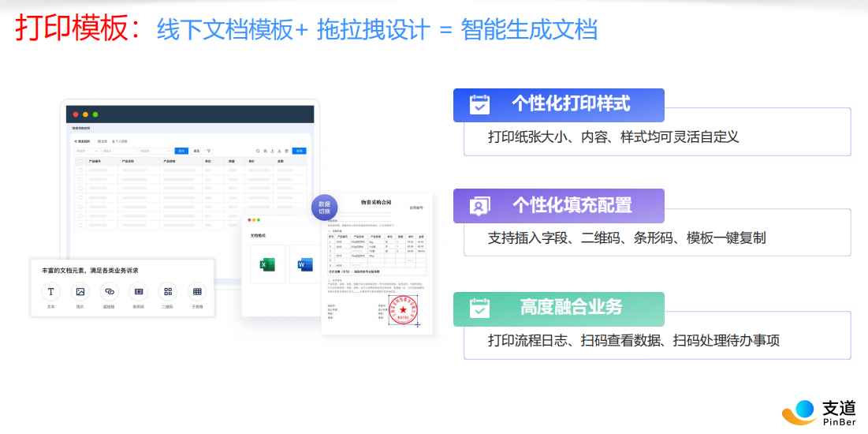Image resolution: width=868 pixels, height=434 pixels.
Task: Select the 图片 image element icon
Action: [80, 291]
